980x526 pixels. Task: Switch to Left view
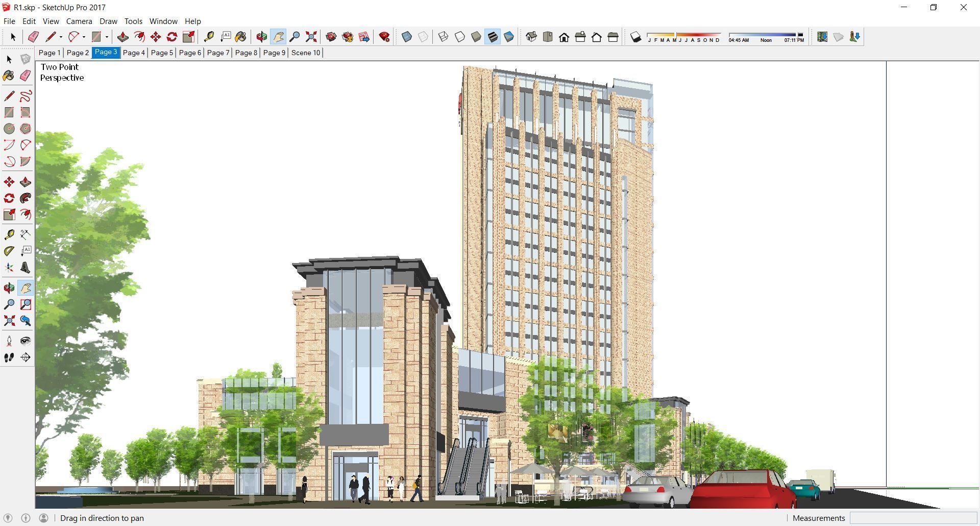pos(613,37)
